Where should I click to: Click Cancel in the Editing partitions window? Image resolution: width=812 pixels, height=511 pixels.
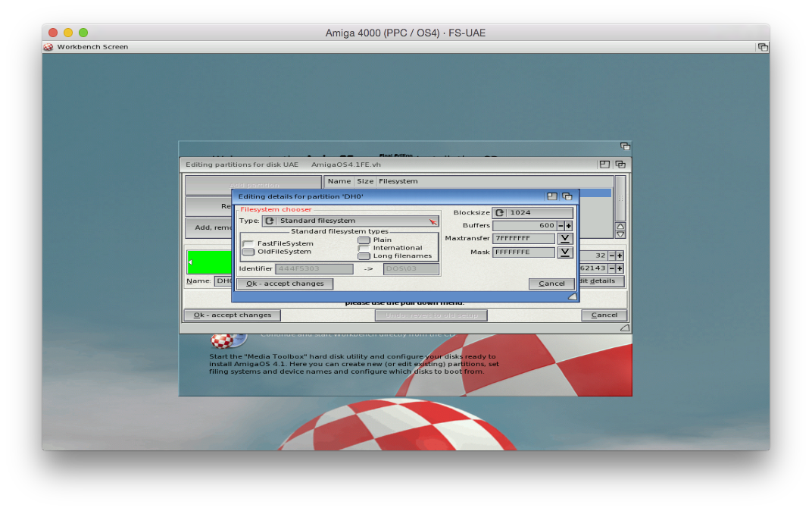[x=604, y=315]
